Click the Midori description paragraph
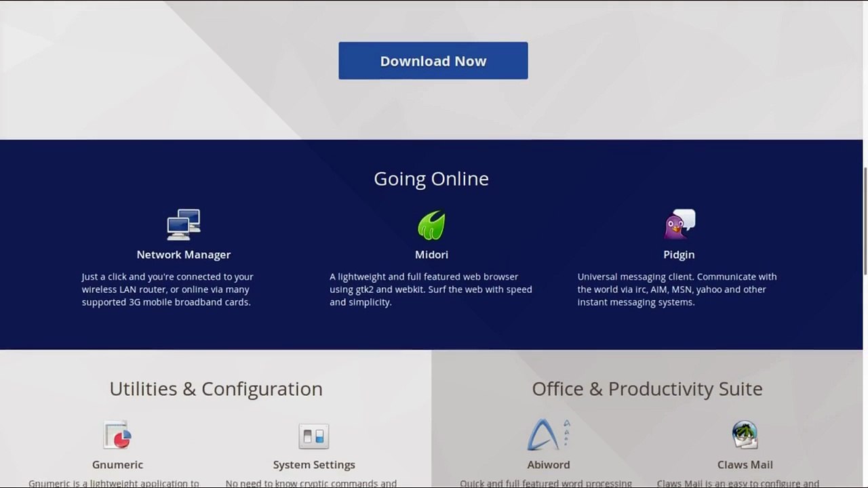Screen dimensions: 868x488 (431, 289)
